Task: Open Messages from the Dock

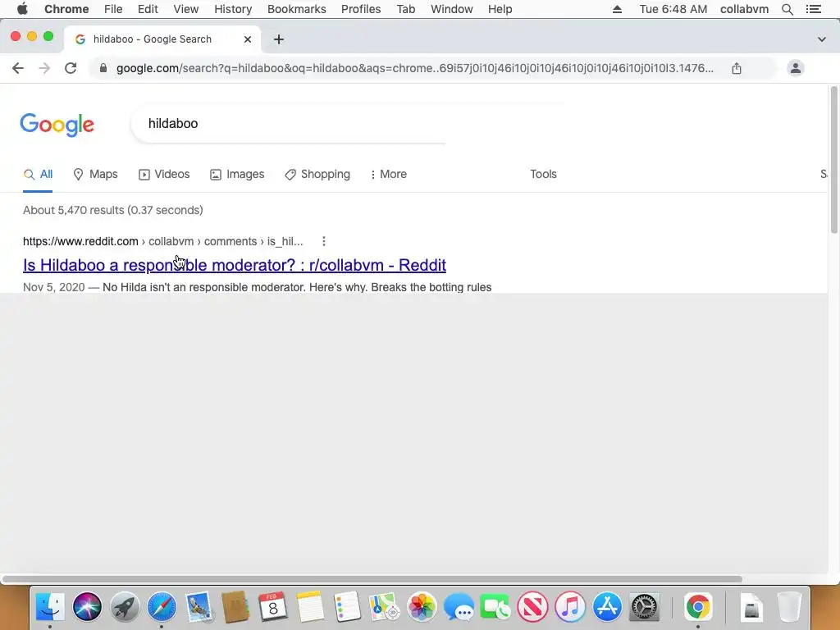Action: point(459,607)
